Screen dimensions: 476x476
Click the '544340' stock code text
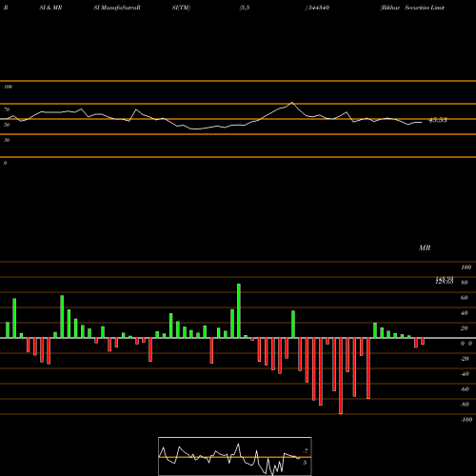[319, 8]
